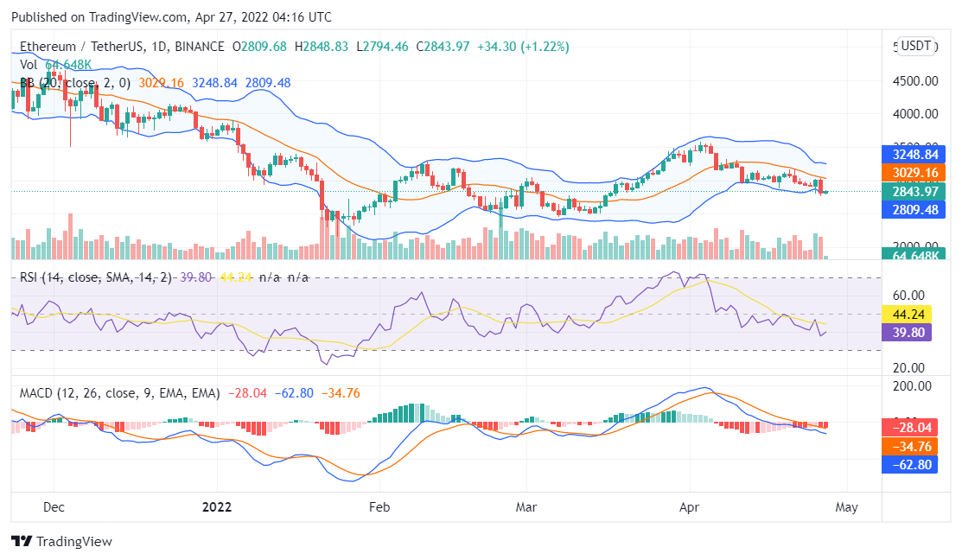Click the TradingView logo icon
The image size is (962, 560).
tap(22, 541)
